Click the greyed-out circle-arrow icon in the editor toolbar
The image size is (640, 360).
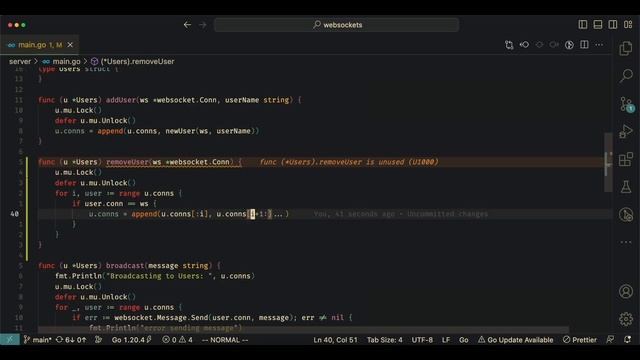(554, 44)
